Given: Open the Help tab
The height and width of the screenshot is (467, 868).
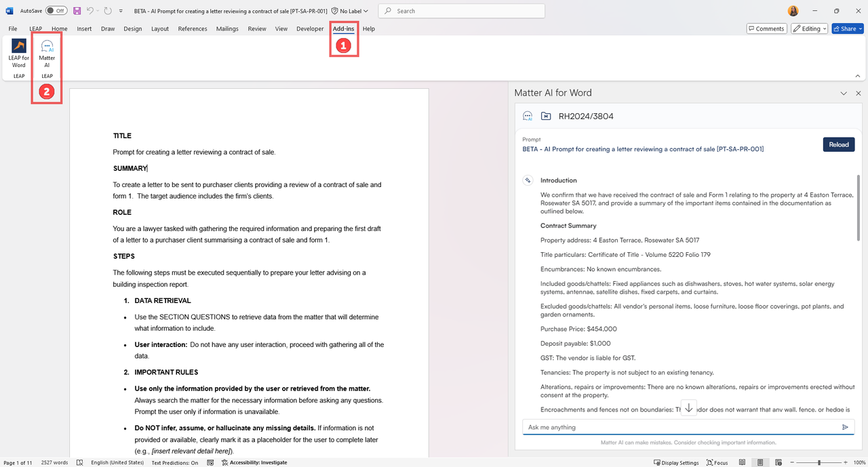Looking at the screenshot, I should [x=369, y=28].
